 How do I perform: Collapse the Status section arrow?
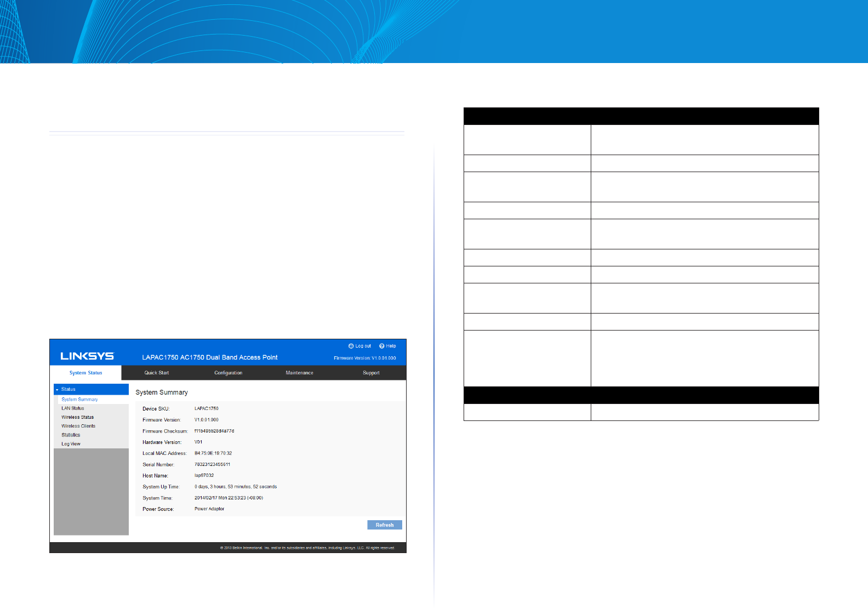point(57,390)
